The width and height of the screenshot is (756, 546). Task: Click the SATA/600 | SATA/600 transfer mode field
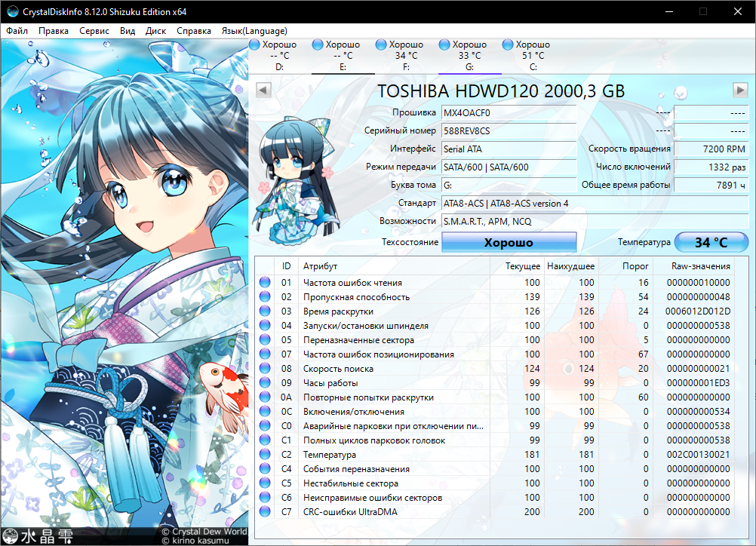[x=509, y=167]
